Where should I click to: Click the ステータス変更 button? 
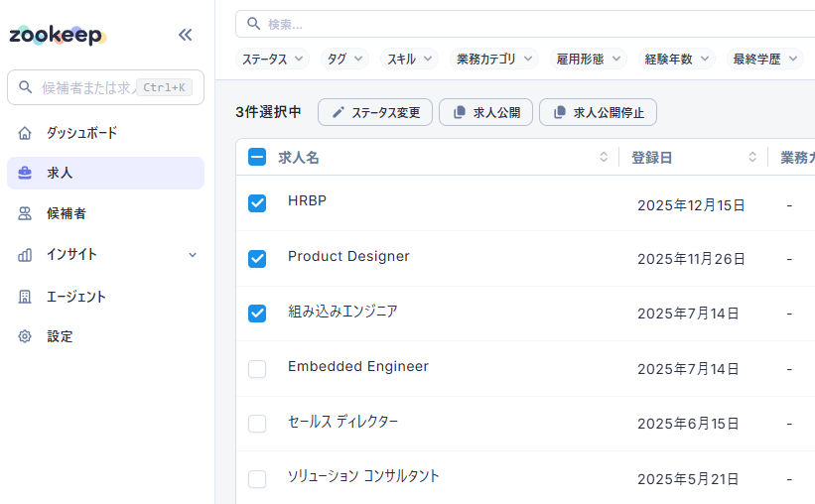tap(375, 112)
